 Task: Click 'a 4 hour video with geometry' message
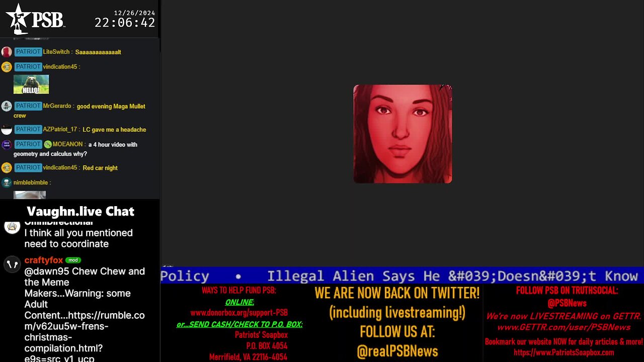pyautogui.click(x=75, y=149)
